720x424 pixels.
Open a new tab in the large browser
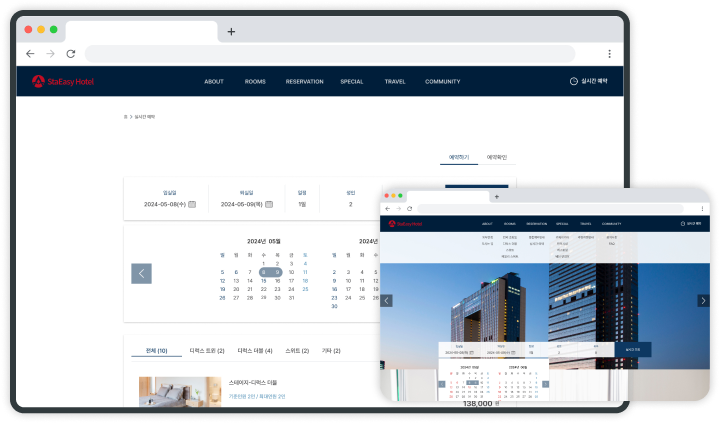coord(231,31)
